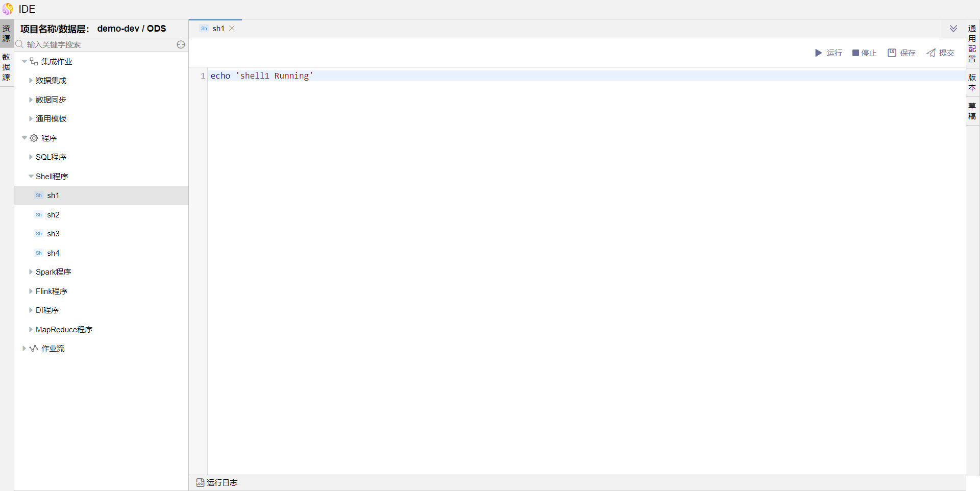Open the 通用配置 right side panel

972,44
